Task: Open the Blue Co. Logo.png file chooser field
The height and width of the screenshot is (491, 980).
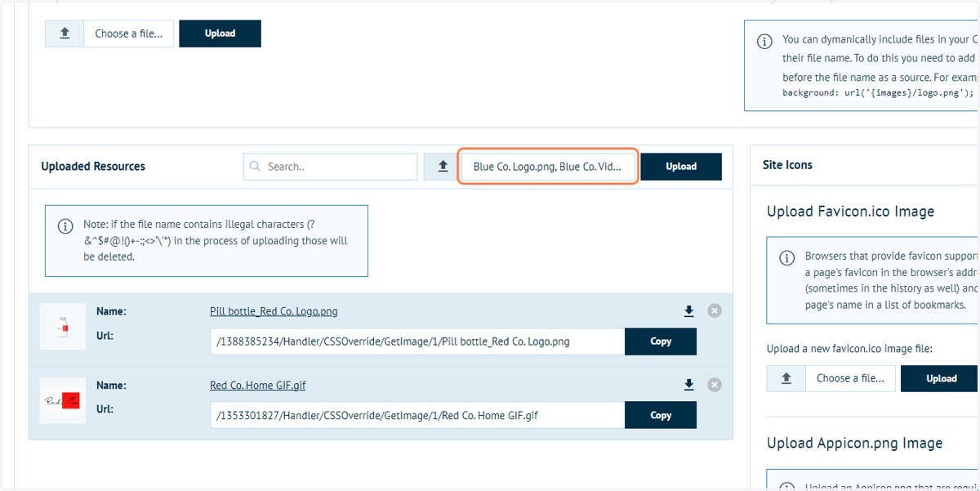Action: pyautogui.click(x=548, y=167)
